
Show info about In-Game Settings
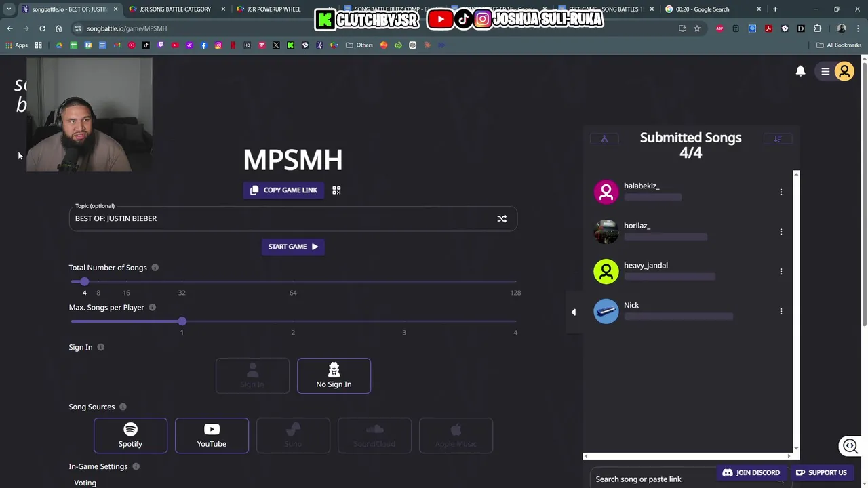(136, 467)
